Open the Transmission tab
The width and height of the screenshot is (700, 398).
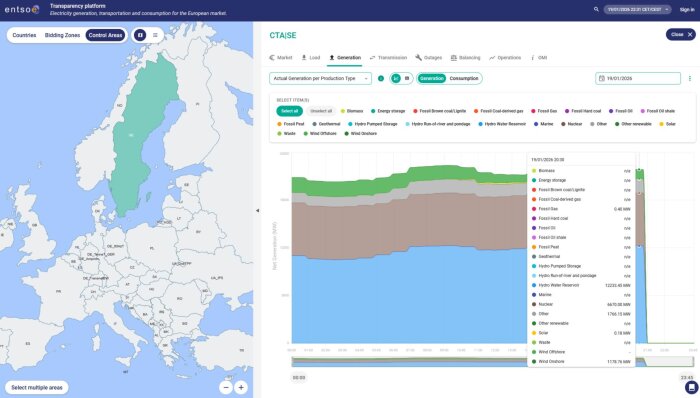click(x=388, y=58)
